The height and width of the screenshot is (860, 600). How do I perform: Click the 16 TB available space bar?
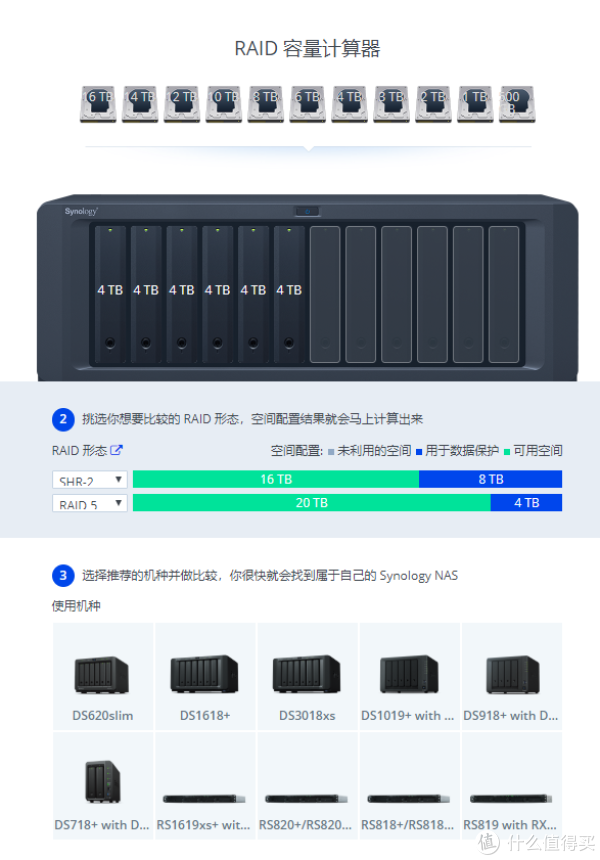[x=276, y=479]
